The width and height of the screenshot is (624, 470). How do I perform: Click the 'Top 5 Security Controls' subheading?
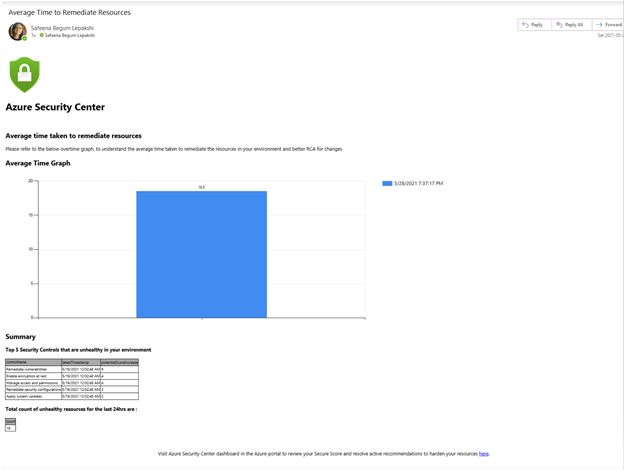(x=78, y=350)
